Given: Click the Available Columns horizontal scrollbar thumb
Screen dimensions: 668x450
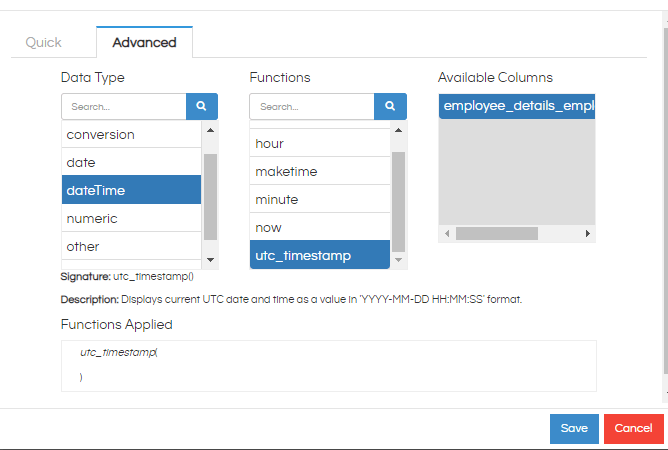Looking at the screenshot, I should pyautogui.click(x=497, y=234).
